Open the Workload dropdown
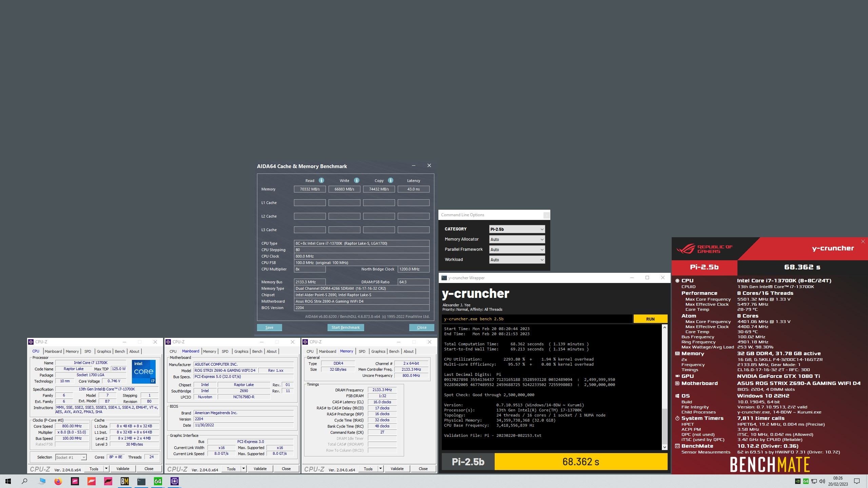The width and height of the screenshot is (868, 488). 517,260
